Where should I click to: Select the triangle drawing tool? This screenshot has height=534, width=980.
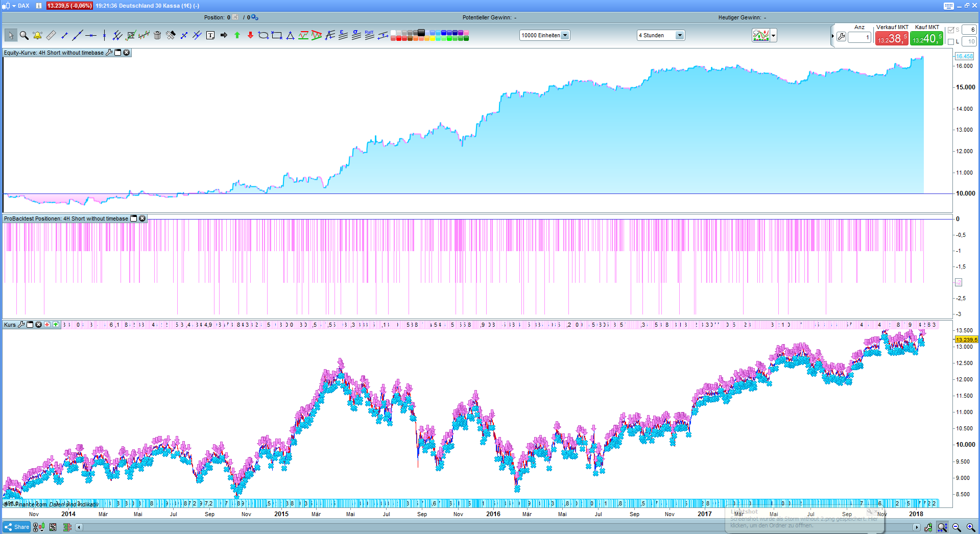290,35
